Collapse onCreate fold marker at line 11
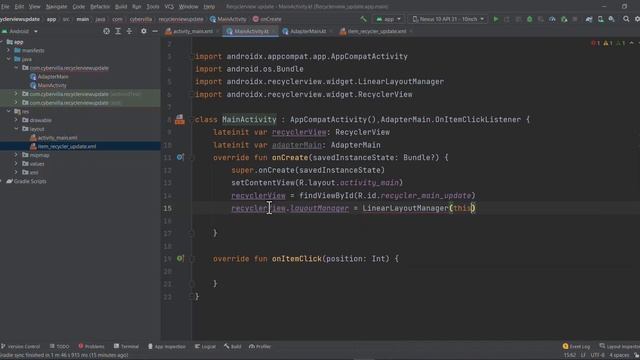Image resolution: width=640 pixels, height=360 pixels. pyautogui.click(x=191, y=158)
